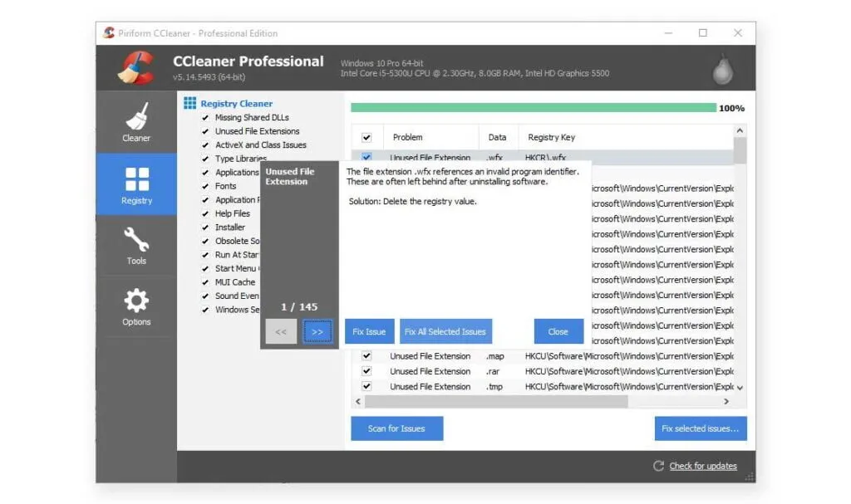Viewport: 851px width, 504px height.
Task: Click the horizontal scroll right arrow
Action: [x=726, y=402]
